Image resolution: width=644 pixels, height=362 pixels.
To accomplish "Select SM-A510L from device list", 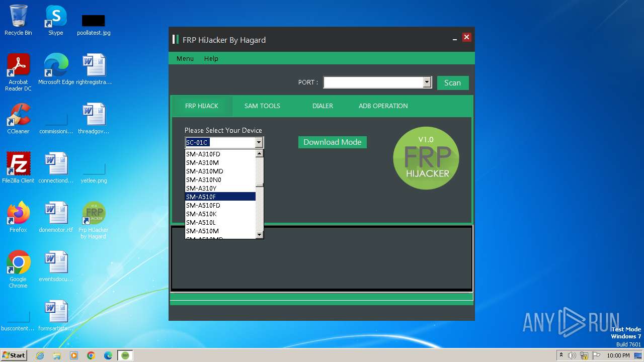I will pyautogui.click(x=220, y=222).
